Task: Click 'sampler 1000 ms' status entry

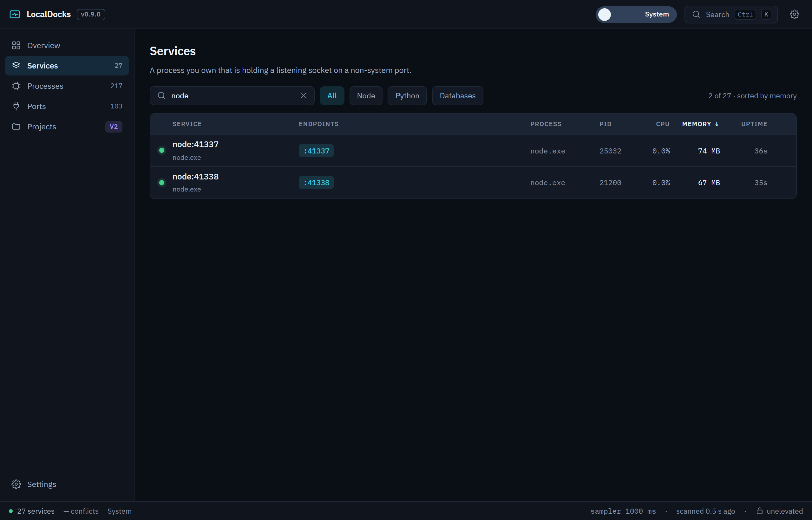Action: coord(623,511)
